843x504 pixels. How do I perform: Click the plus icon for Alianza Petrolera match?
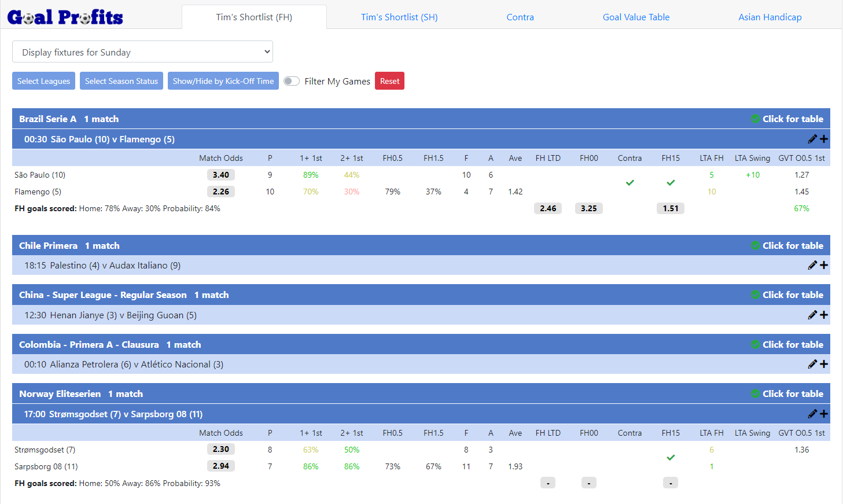pyautogui.click(x=824, y=364)
